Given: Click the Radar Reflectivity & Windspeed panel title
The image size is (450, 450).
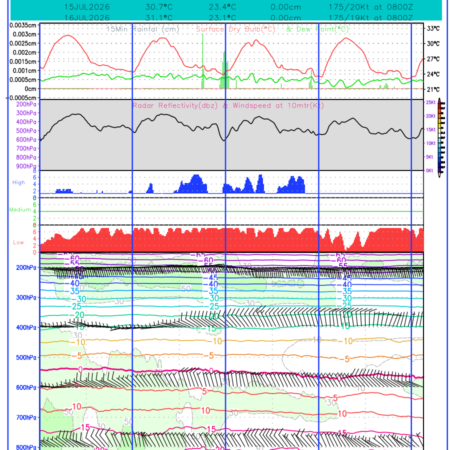Looking at the screenshot, I should click(228, 106).
